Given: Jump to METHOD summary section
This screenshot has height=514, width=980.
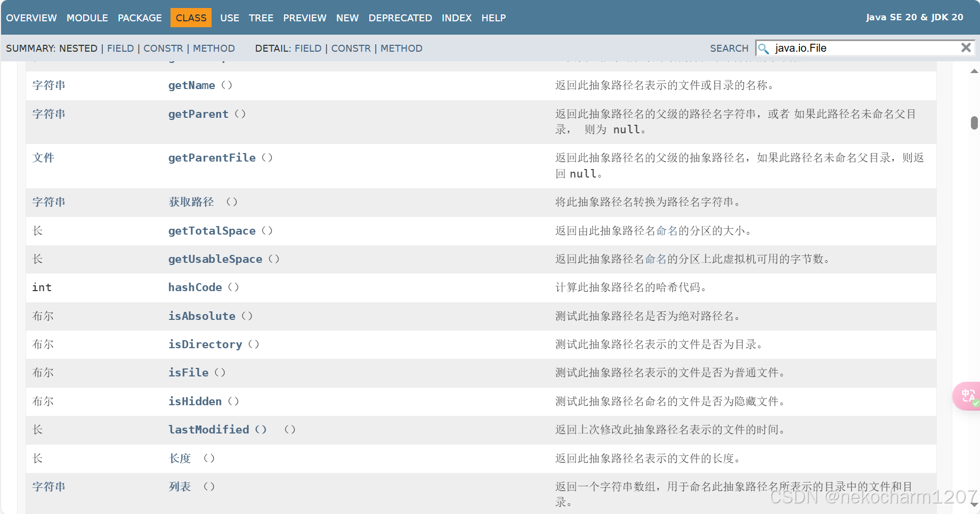Looking at the screenshot, I should pos(214,49).
